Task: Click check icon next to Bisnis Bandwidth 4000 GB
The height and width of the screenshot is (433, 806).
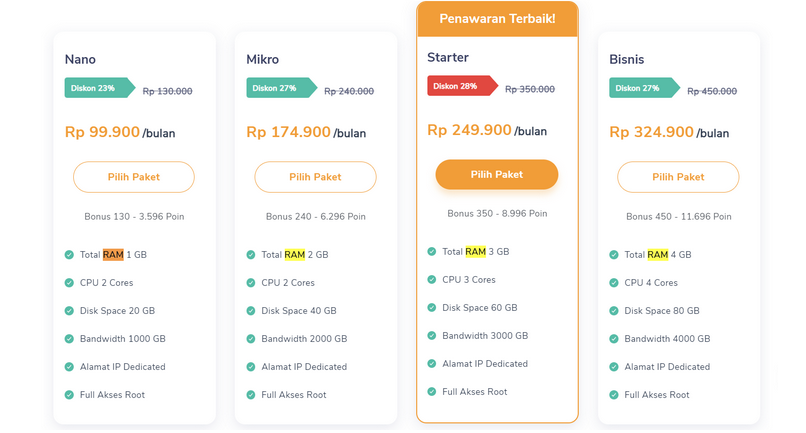Action: (614, 339)
